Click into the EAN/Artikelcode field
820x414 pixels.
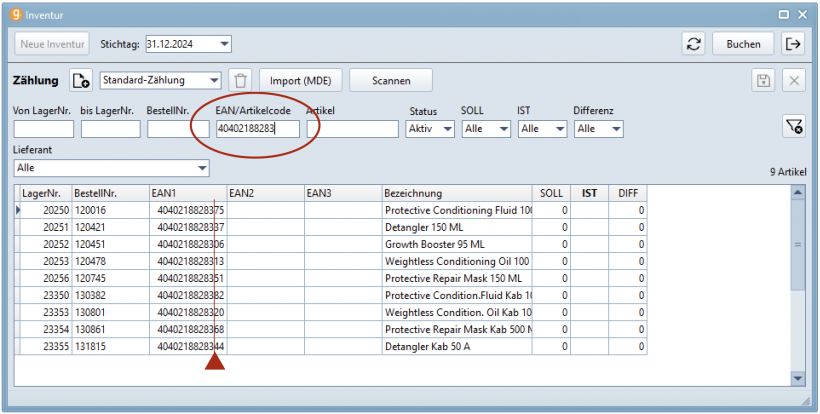click(x=258, y=129)
